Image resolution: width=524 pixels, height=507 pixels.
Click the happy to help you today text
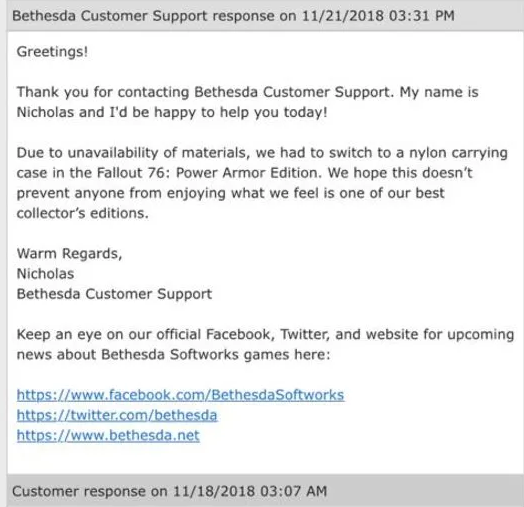240,112
